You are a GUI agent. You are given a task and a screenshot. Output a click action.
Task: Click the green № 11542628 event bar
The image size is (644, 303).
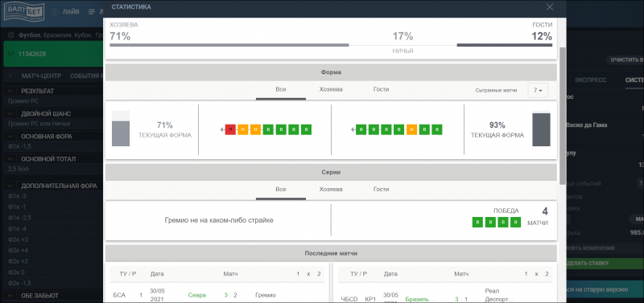(53, 54)
